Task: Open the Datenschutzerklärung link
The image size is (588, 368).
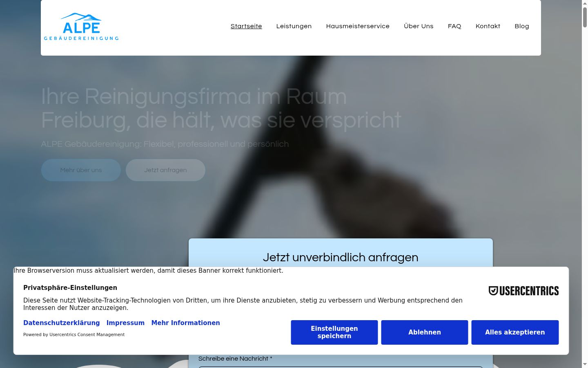Action: tap(62, 323)
